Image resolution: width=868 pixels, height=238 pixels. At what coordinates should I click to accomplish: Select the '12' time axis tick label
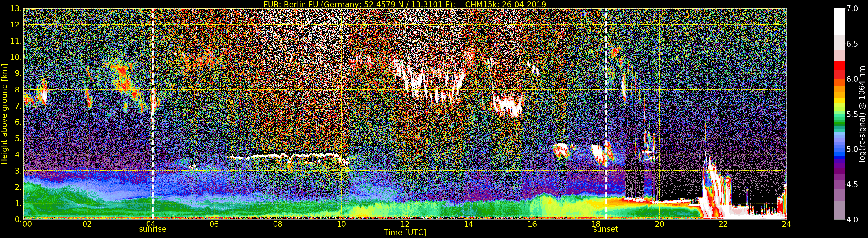click(x=405, y=224)
